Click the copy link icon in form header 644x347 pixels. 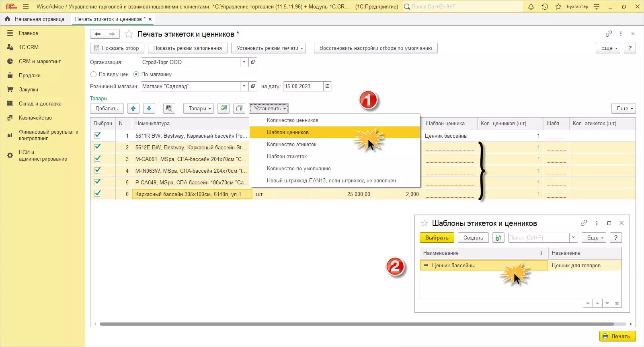click(x=609, y=34)
